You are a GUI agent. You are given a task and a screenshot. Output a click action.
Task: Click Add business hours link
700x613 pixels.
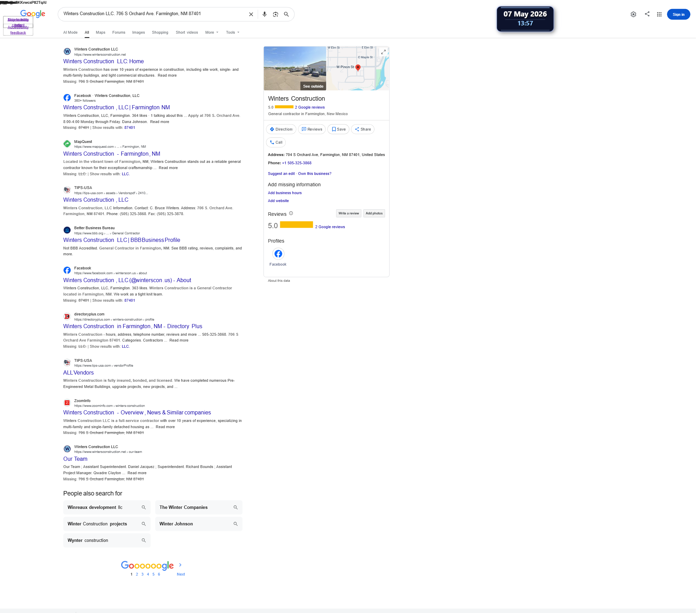(x=285, y=193)
